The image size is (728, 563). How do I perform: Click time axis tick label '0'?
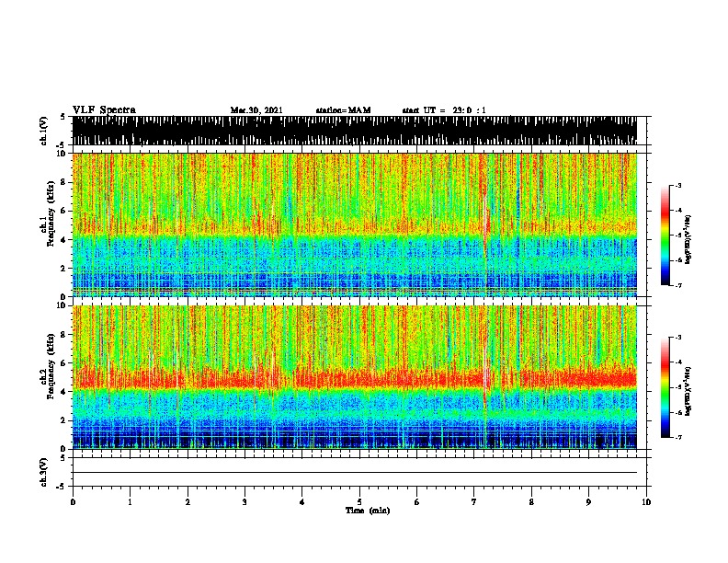(73, 502)
